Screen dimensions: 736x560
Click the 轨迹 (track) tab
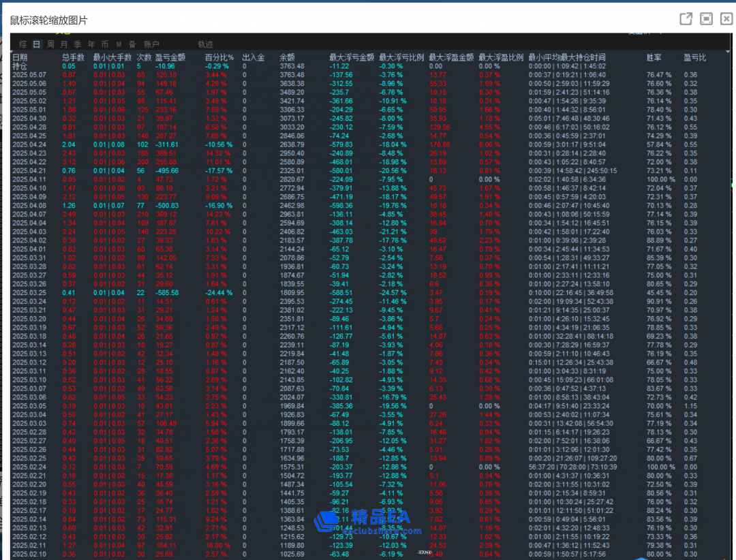[x=205, y=44]
